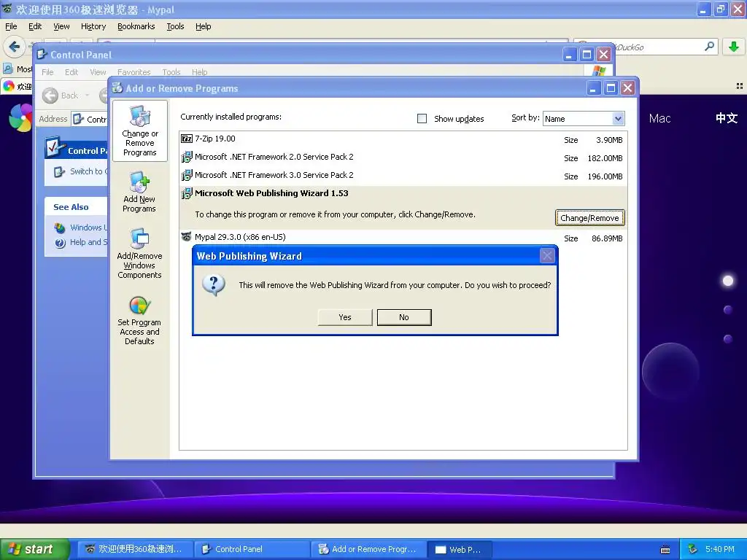The image size is (747, 560).
Task: Click the Change/Remove button
Action: point(589,217)
